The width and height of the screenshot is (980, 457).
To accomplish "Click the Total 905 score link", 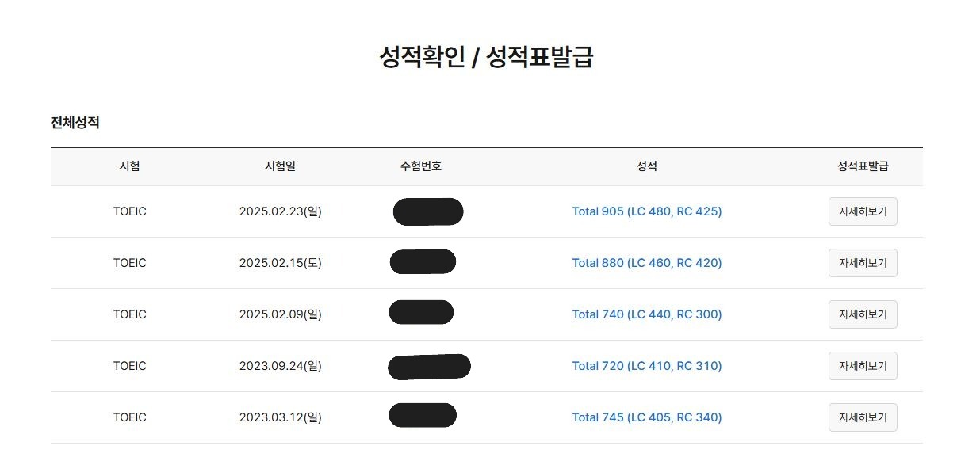I will point(647,211).
